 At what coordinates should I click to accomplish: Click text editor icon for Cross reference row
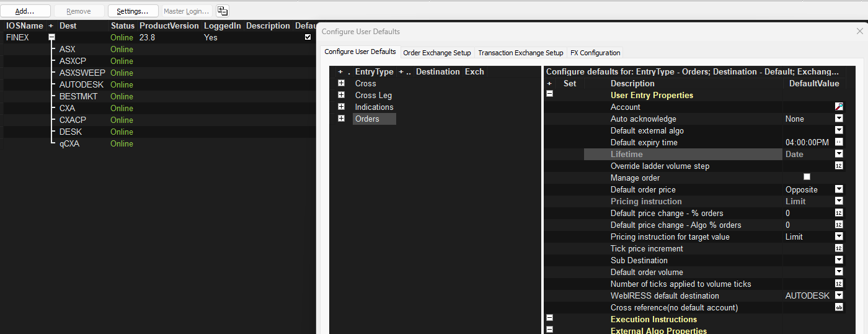coord(839,307)
